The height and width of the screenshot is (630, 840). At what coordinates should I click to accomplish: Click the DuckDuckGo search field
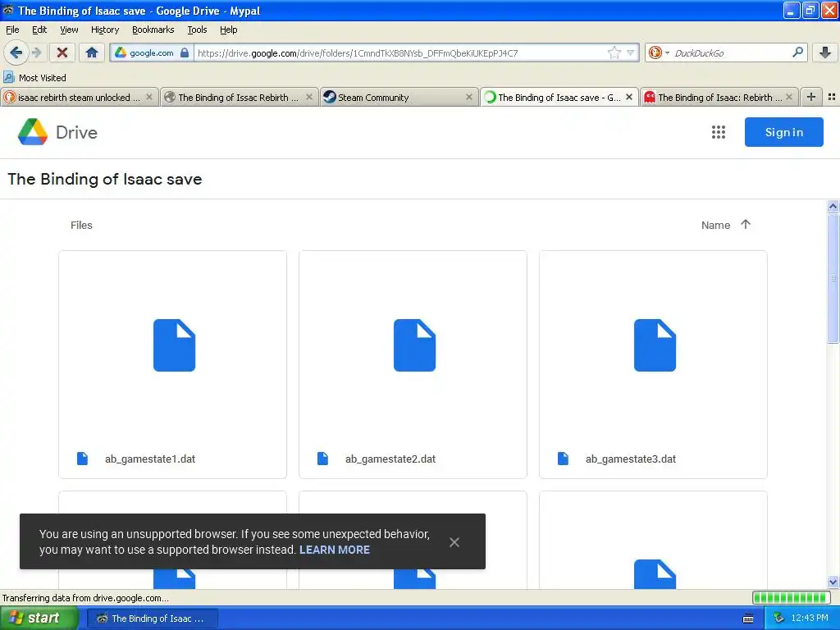(x=729, y=52)
